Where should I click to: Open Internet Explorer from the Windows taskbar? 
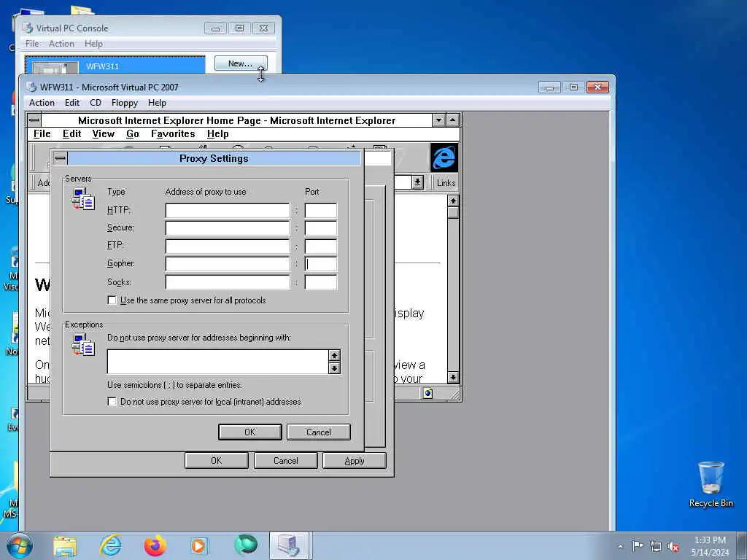point(111,545)
